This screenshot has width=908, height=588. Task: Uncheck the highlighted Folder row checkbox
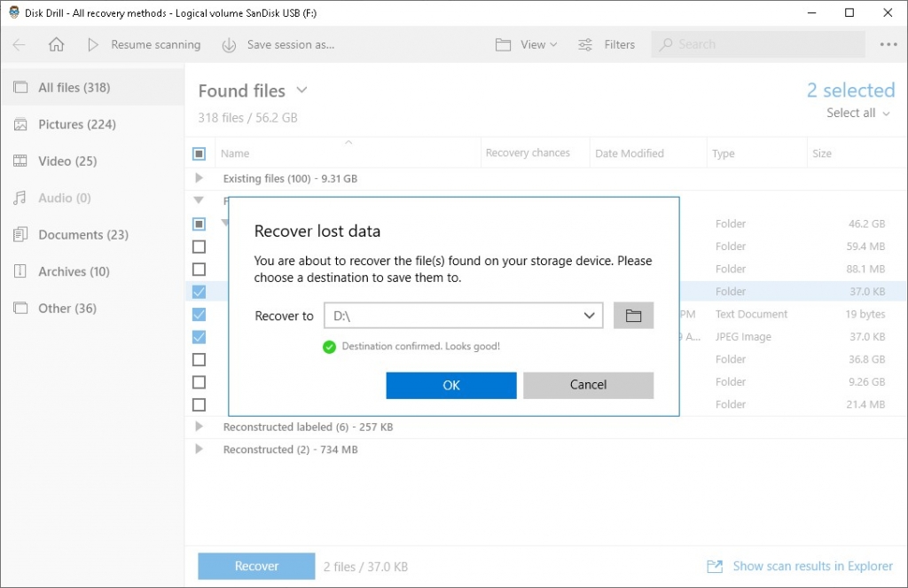click(200, 291)
